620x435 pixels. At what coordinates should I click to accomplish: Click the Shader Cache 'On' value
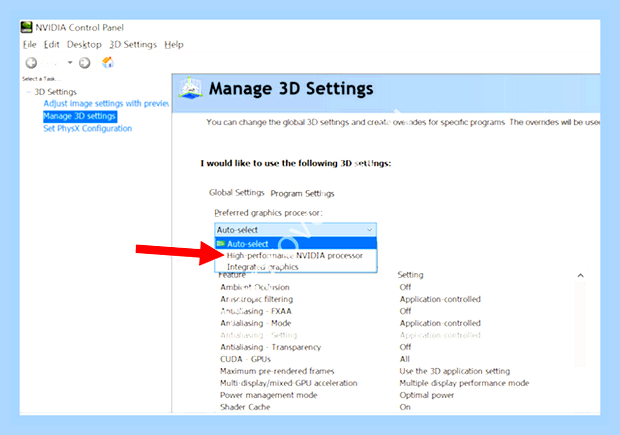coord(405,407)
